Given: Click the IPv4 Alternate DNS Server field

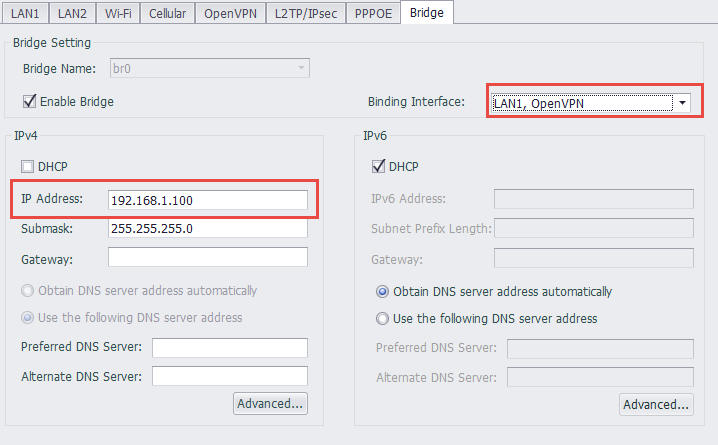Looking at the screenshot, I should 229,376.
